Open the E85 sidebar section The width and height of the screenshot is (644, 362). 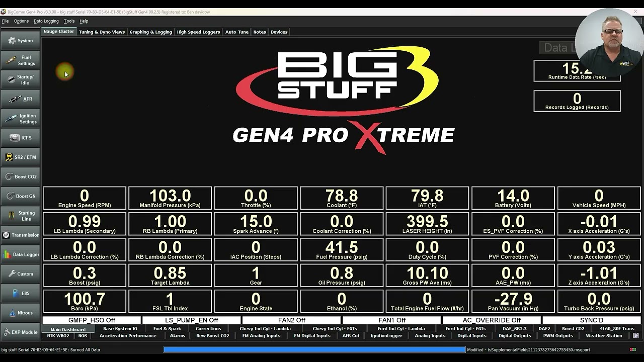click(21, 294)
